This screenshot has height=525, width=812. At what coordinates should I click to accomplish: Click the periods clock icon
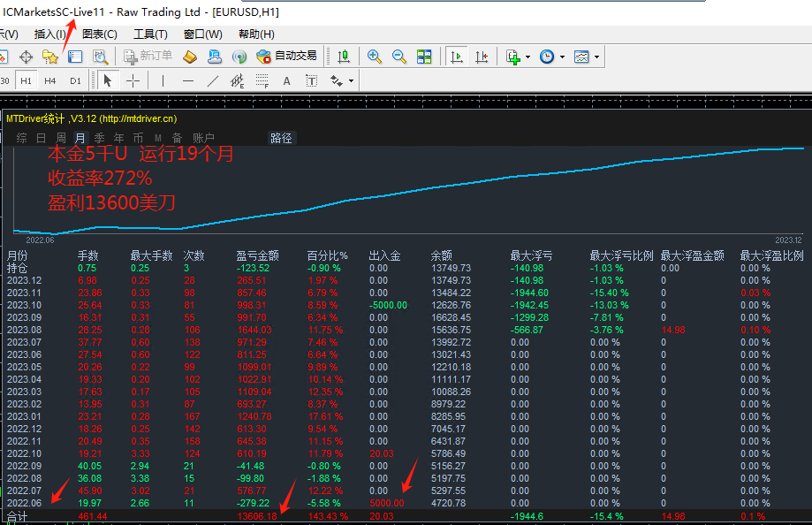[x=547, y=57]
